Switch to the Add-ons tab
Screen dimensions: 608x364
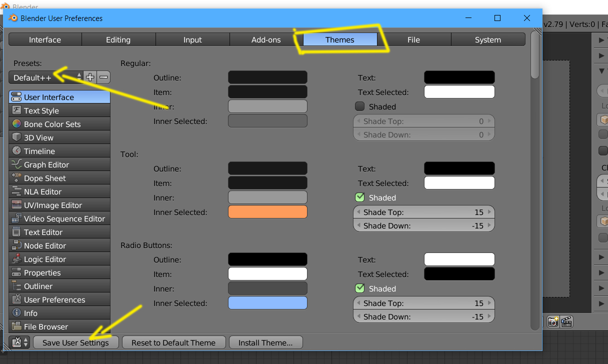[266, 39]
